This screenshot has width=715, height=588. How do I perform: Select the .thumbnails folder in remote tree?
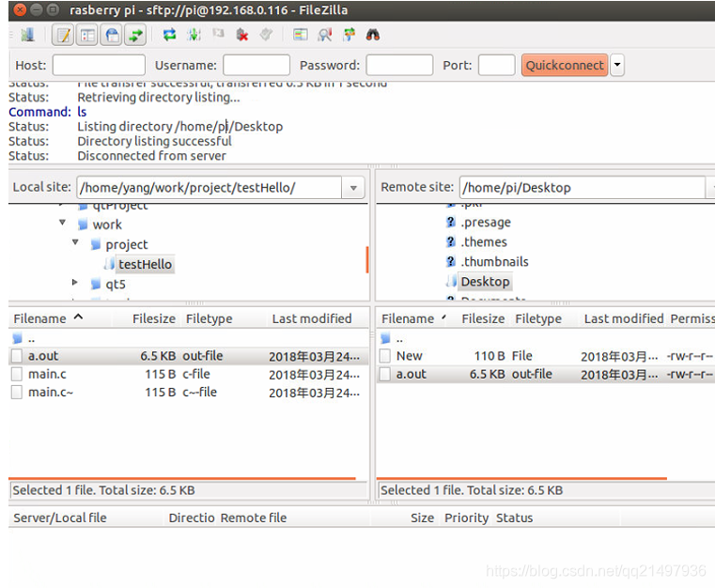tap(495, 262)
